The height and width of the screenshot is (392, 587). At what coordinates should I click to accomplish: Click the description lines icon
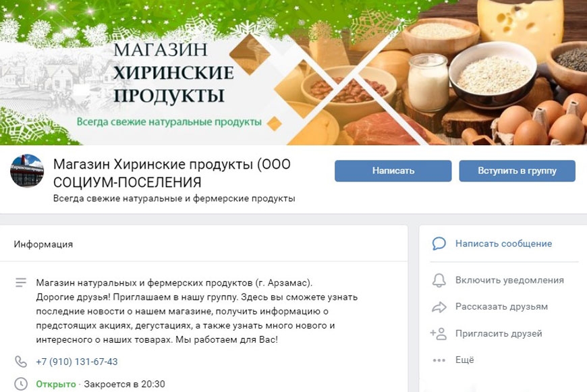pyautogui.click(x=21, y=282)
